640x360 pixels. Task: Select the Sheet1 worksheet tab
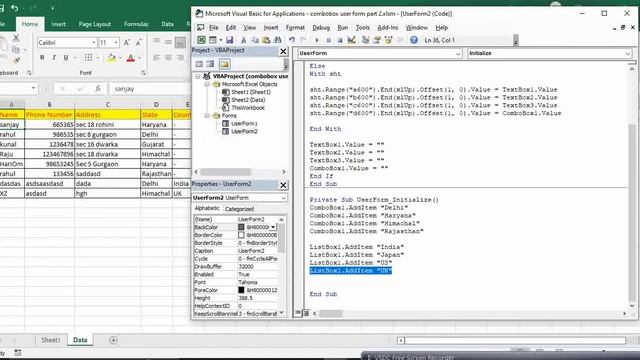coord(51,340)
